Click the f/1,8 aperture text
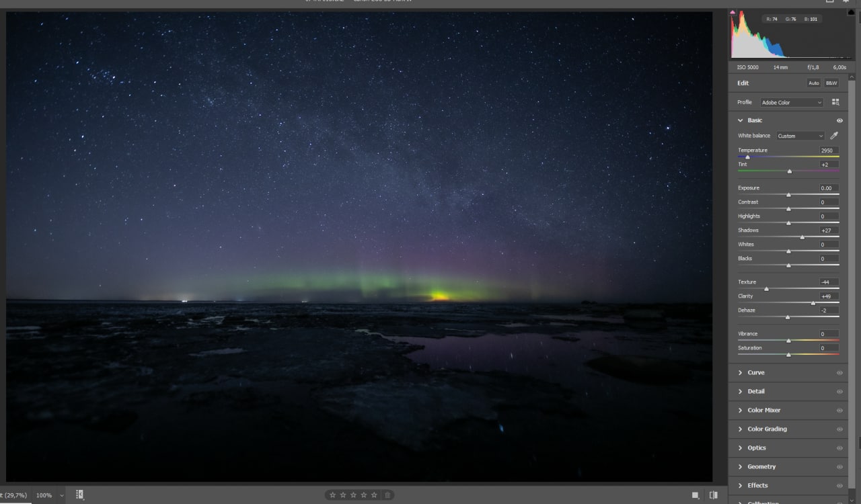The width and height of the screenshot is (861, 504). tap(813, 67)
